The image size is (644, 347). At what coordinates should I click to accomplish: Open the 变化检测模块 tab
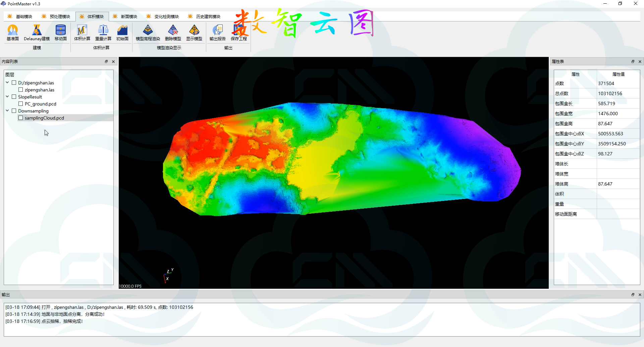point(163,16)
